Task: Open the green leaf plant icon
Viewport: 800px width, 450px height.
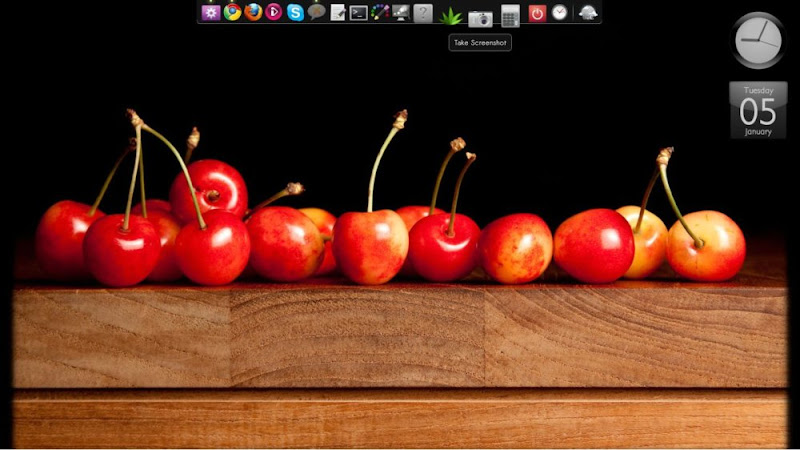Action: click(x=451, y=16)
